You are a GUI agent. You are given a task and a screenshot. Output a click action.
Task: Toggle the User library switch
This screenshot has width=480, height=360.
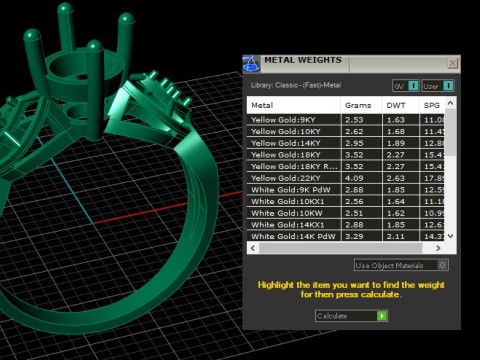coord(438,86)
